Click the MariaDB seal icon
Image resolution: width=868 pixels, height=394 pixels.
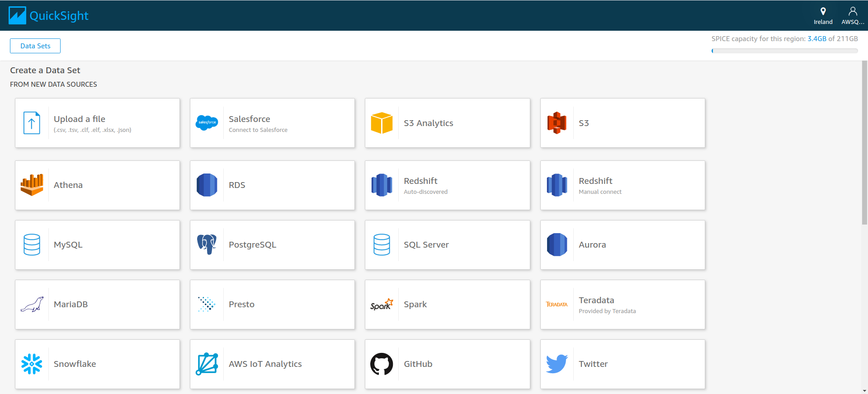click(32, 305)
